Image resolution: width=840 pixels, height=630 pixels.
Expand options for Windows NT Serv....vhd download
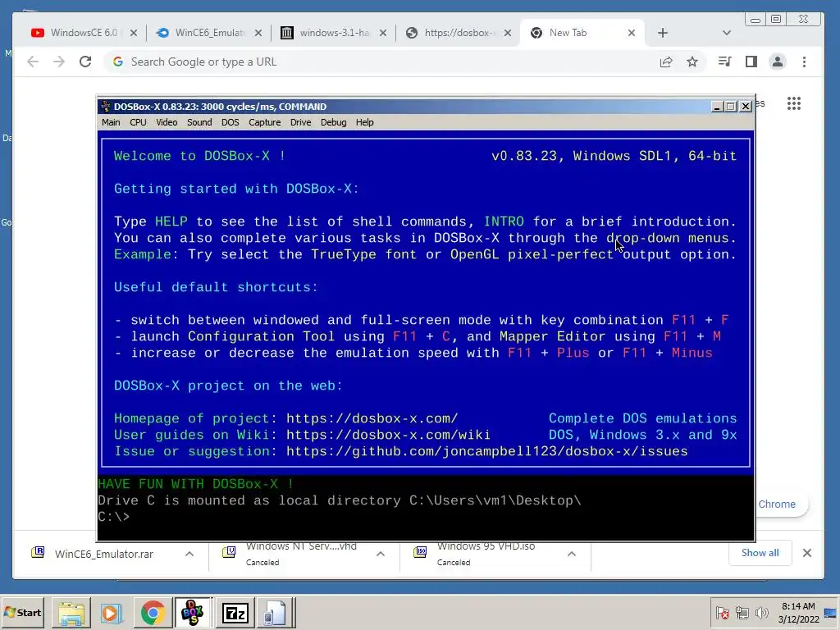(381, 554)
